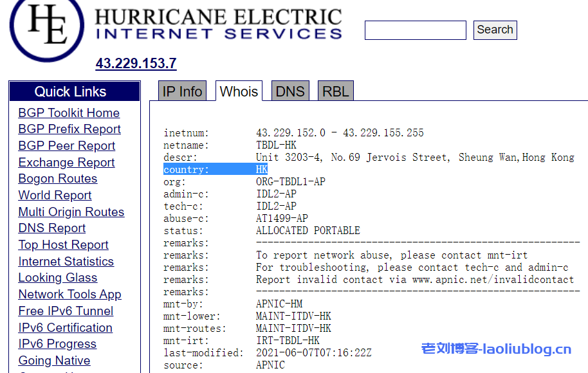Open the DNS Report page
Image resolution: width=588 pixels, height=373 pixels.
coord(51,228)
